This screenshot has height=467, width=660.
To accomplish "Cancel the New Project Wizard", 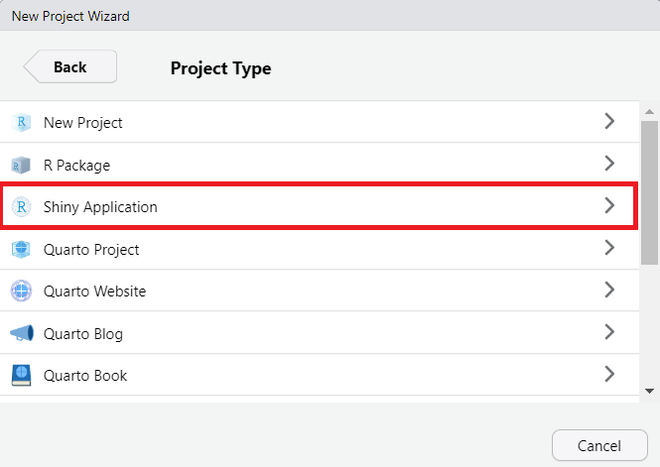I will (x=600, y=445).
